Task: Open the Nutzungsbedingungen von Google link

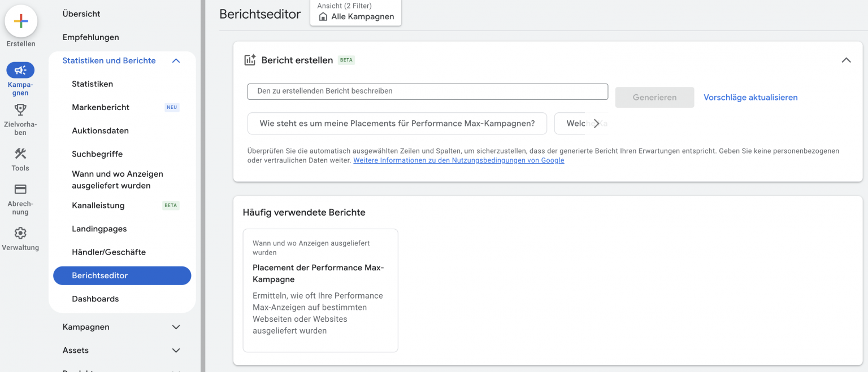Action: (458, 160)
